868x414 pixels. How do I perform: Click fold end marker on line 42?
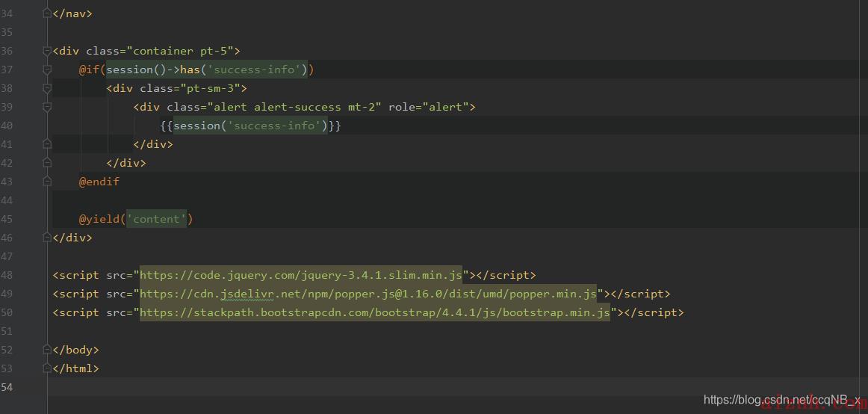coord(47,163)
